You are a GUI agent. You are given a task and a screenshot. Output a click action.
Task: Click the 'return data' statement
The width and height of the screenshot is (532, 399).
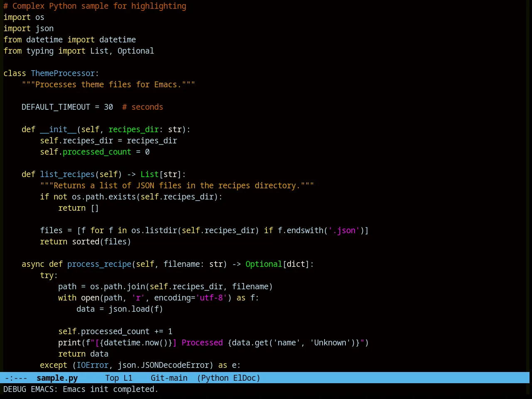83,354
